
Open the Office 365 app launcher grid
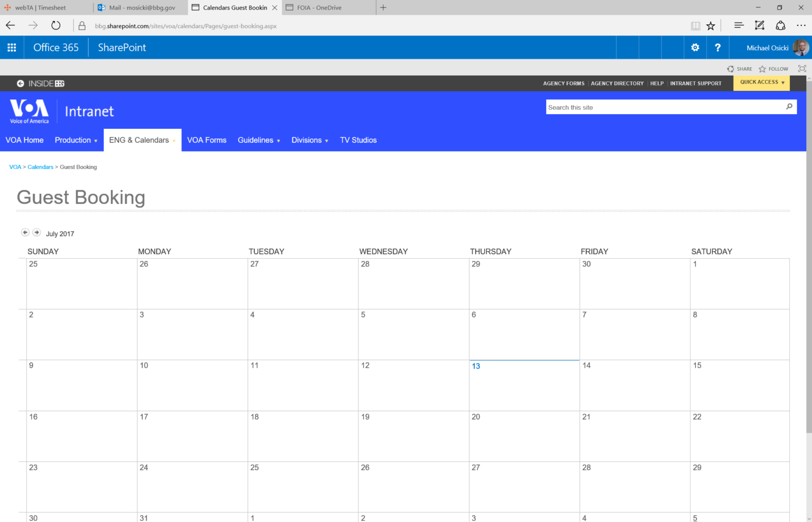point(12,48)
